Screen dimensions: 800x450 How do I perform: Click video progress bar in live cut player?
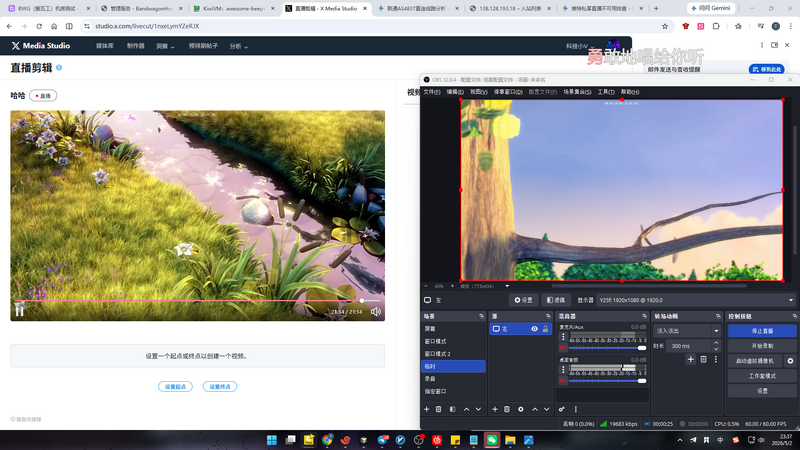pyautogui.click(x=197, y=301)
